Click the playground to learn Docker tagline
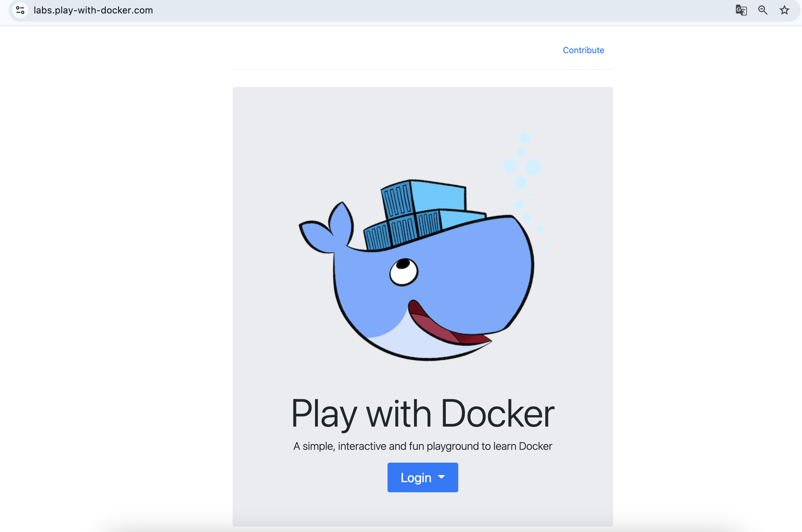Image resolution: width=802 pixels, height=532 pixels. pyautogui.click(x=422, y=446)
